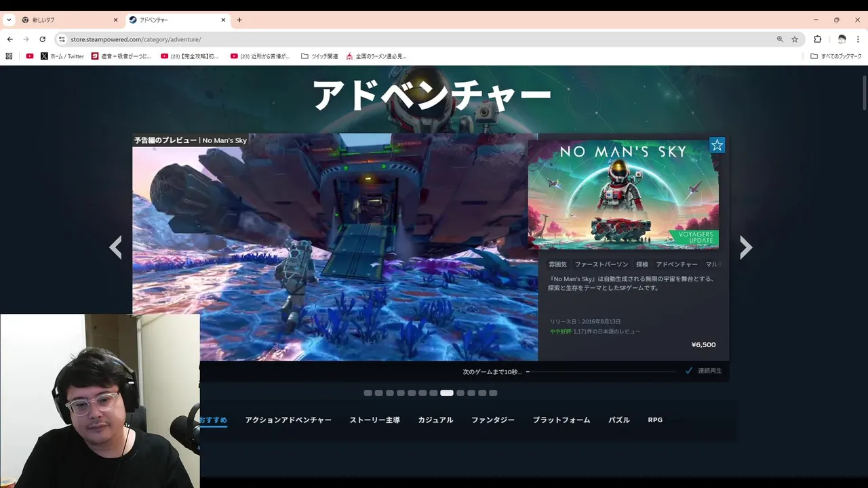Open the (23) 近所から苦情が YouTube bookmark

coord(260,56)
